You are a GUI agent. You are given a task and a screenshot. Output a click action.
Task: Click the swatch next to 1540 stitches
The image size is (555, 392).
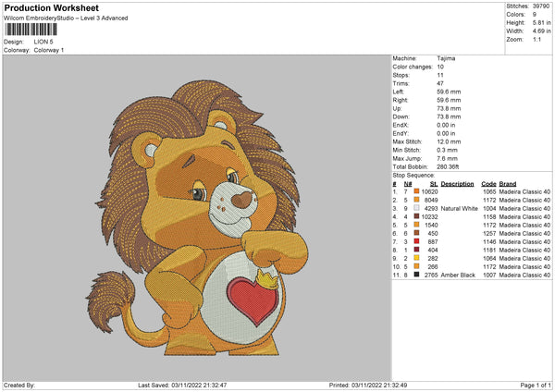pos(416,225)
